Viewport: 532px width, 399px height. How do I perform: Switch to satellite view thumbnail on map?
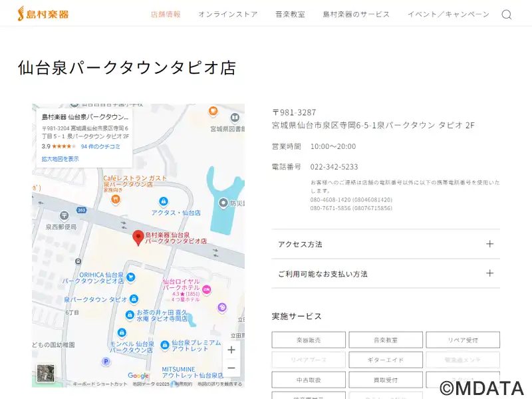click(45, 373)
